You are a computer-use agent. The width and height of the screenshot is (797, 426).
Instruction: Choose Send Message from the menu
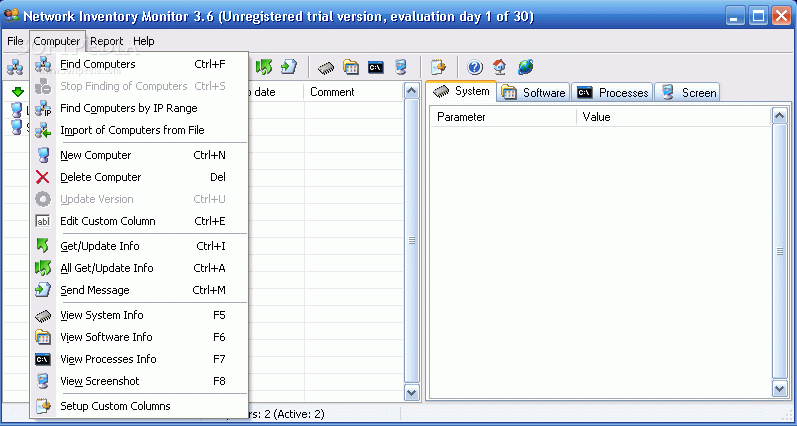(139, 290)
